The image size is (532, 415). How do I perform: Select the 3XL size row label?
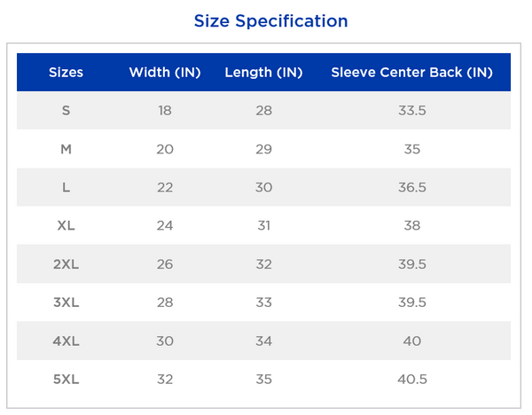66,302
